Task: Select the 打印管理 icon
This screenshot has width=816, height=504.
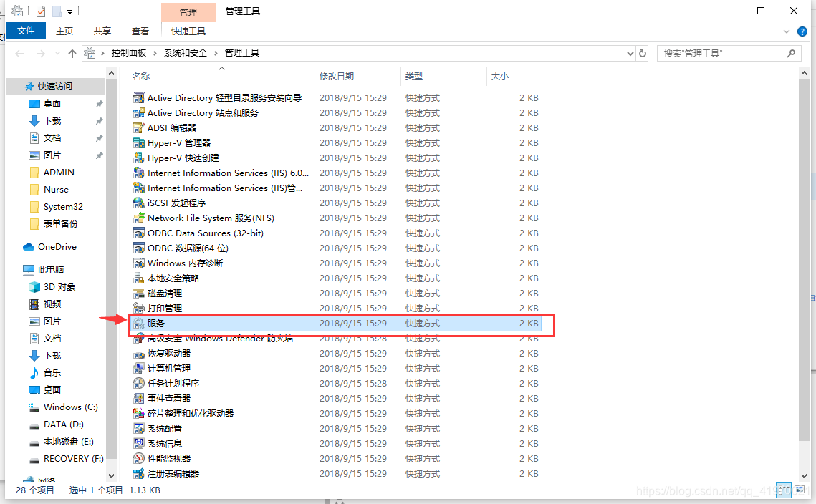Action: pos(138,309)
